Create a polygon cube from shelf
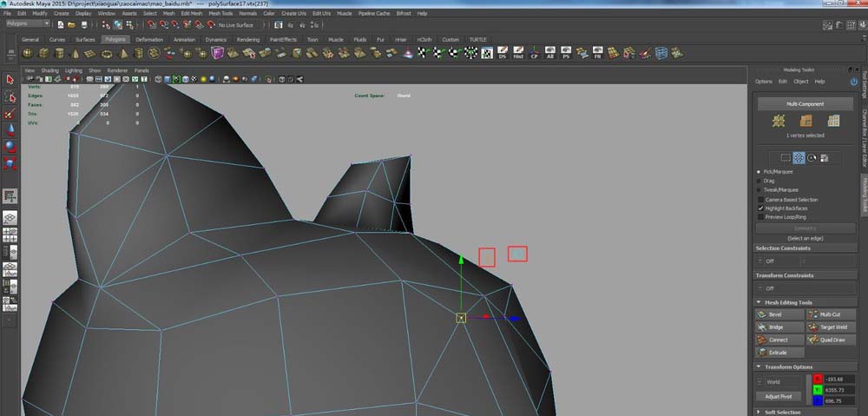Viewport: 868px width, 416px height. point(43,53)
